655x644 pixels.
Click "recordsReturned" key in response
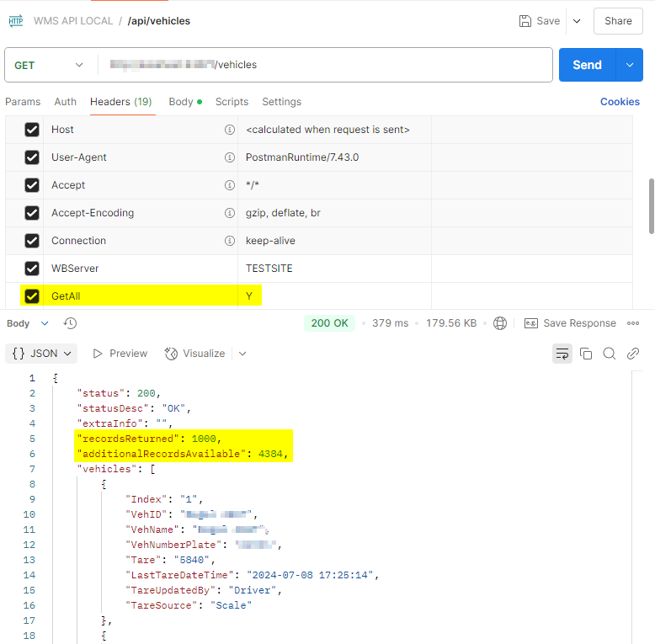[128, 439]
